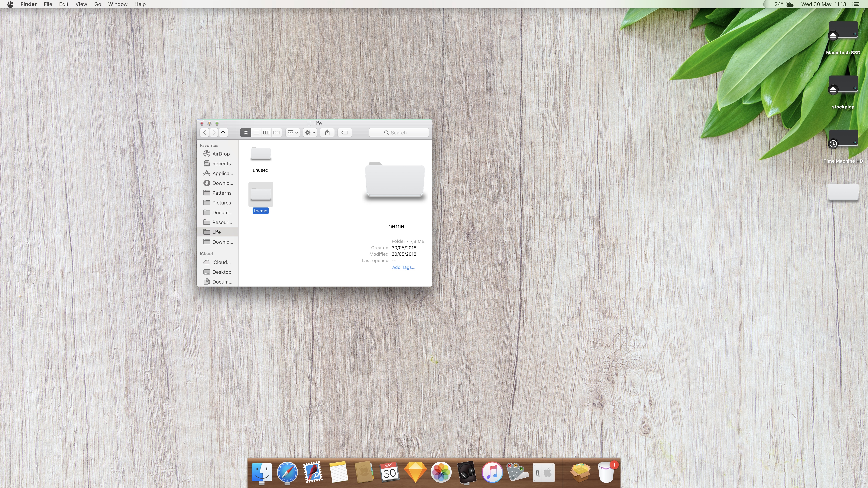Open Photos from the Dock
Viewport: 868px width, 488px height.
pyautogui.click(x=441, y=472)
